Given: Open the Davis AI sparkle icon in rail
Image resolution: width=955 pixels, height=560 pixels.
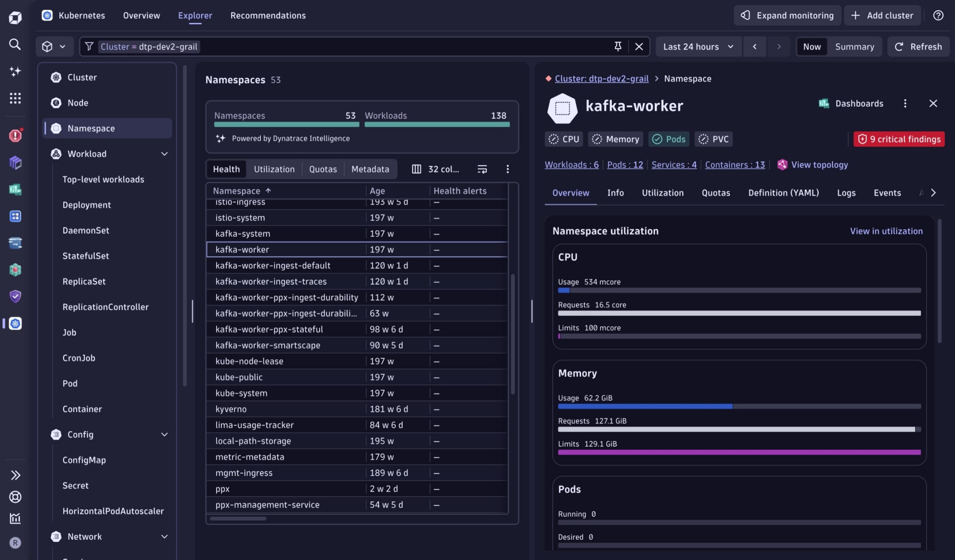Looking at the screenshot, I should pos(15,71).
